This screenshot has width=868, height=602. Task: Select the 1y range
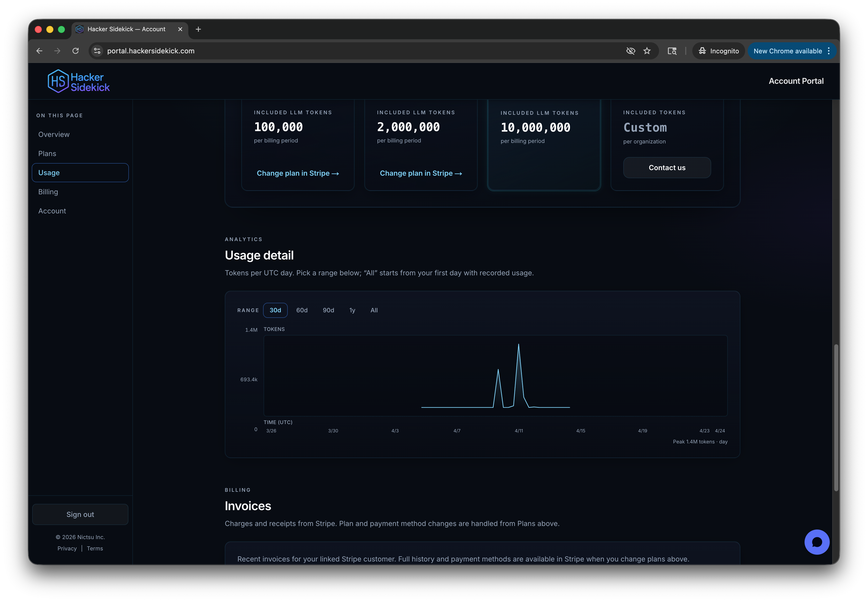352,310
